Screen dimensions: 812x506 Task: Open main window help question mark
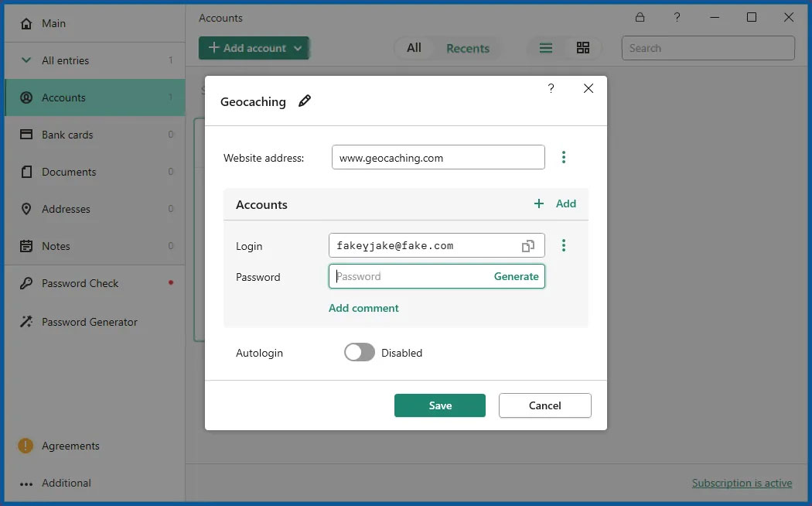point(677,17)
